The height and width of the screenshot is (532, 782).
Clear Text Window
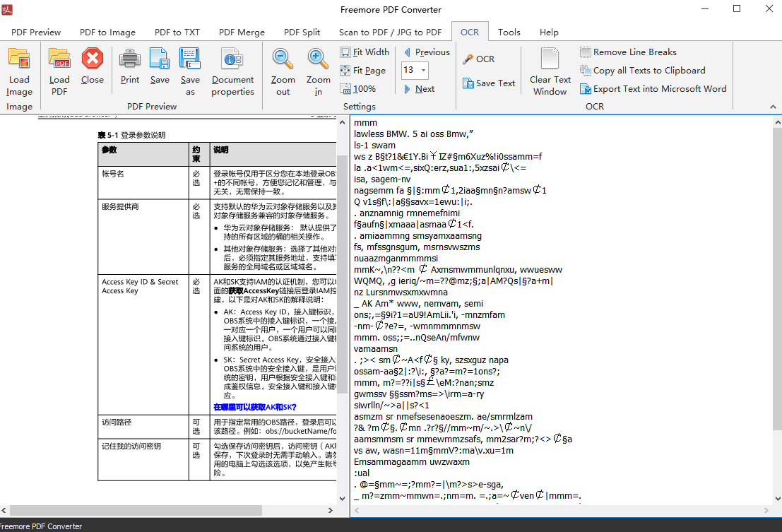(550, 72)
